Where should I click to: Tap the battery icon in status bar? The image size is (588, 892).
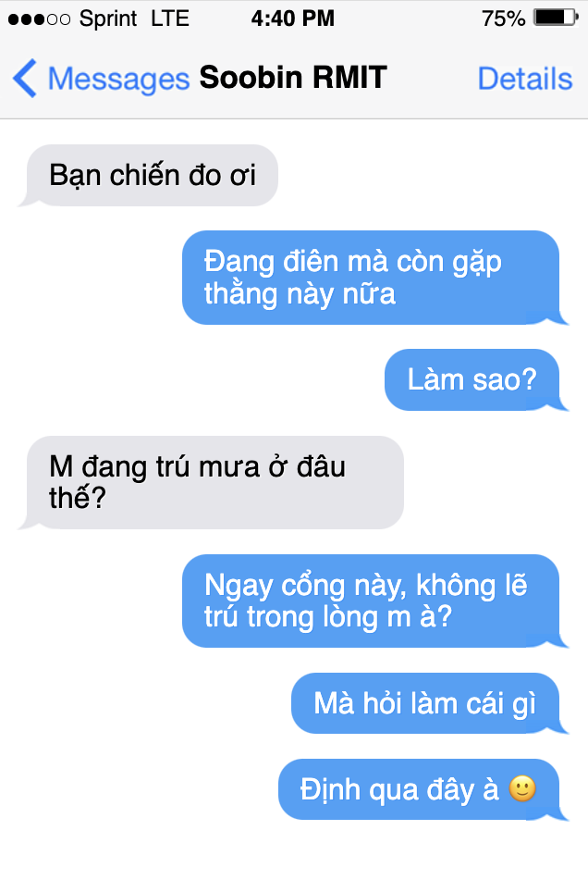[x=556, y=18]
